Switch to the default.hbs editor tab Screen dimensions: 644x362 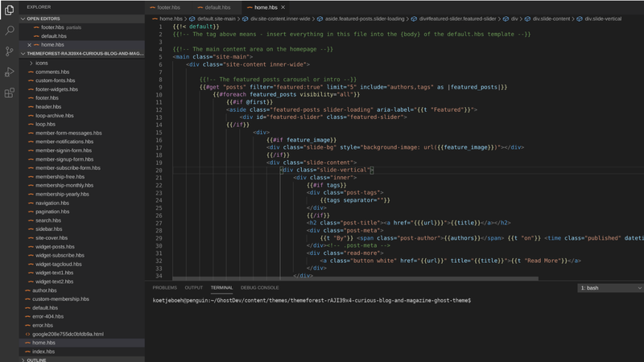point(217,7)
